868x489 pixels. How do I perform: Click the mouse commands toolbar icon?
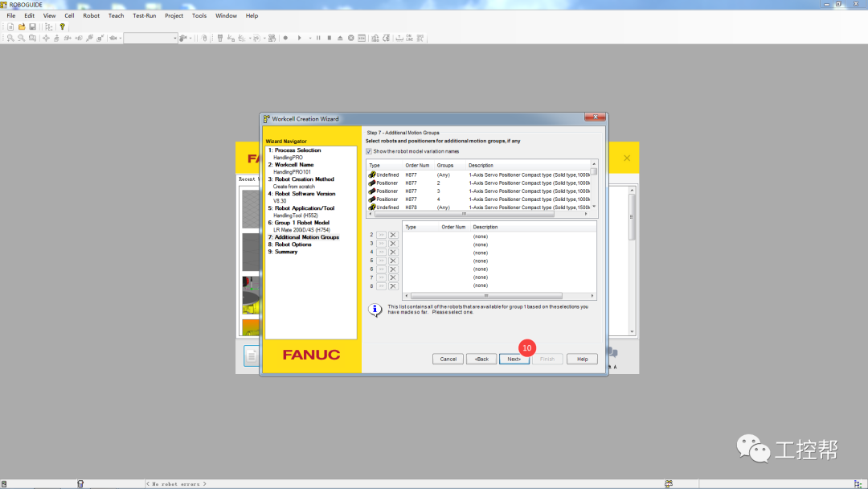203,39
